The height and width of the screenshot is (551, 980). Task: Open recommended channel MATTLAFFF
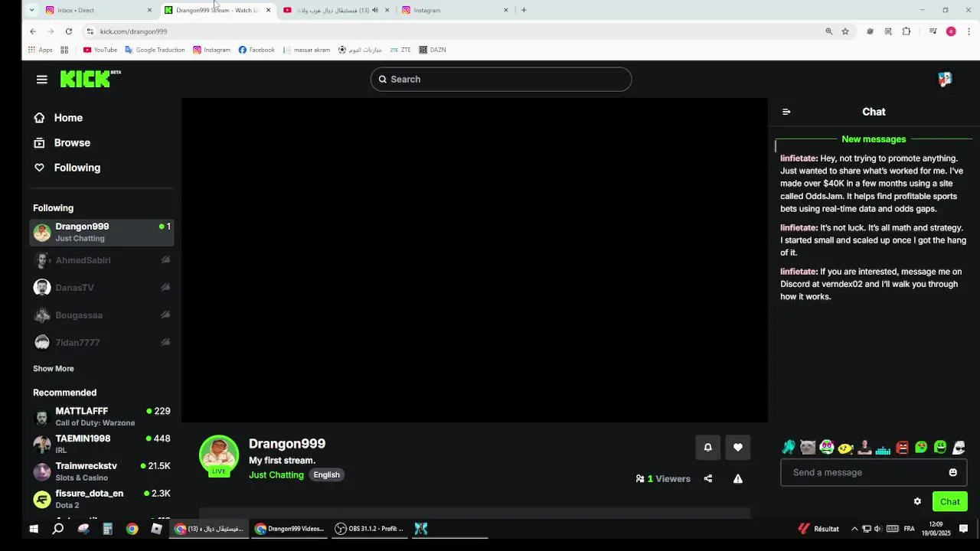click(x=102, y=417)
